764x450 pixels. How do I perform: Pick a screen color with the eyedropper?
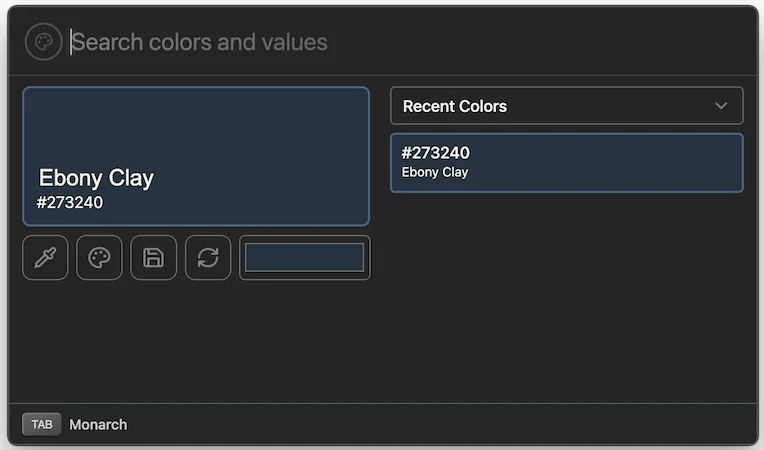[x=45, y=258]
